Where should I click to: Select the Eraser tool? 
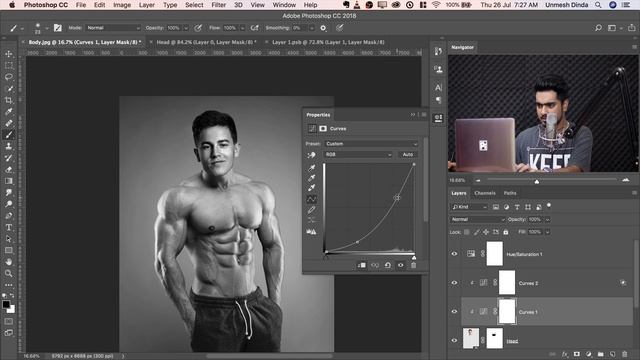[9, 169]
